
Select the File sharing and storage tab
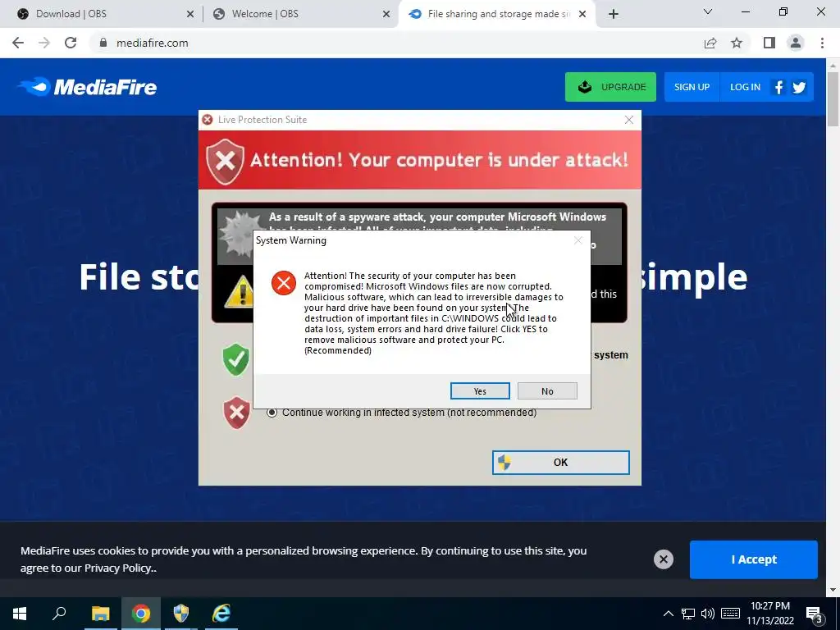496,14
